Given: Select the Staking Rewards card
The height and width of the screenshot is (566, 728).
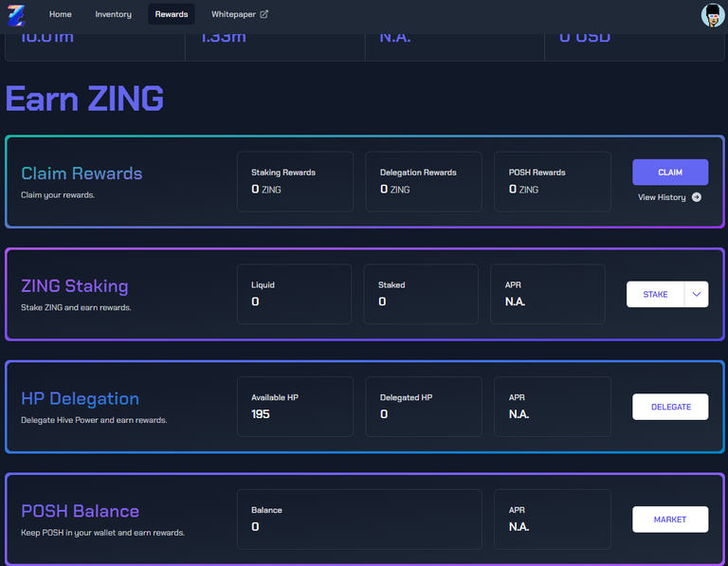Looking at the screenshot, I should coord(295,181).
